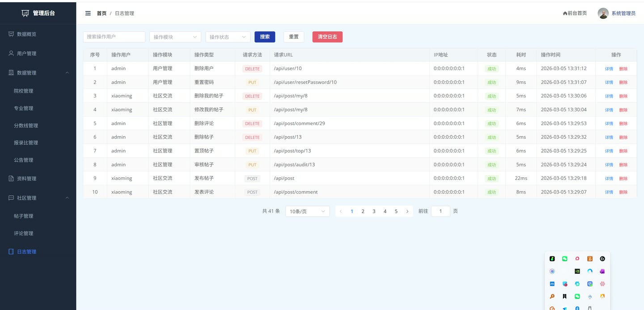
Task: Go to page 5 in pagination
Action: [x=396, y=212]
